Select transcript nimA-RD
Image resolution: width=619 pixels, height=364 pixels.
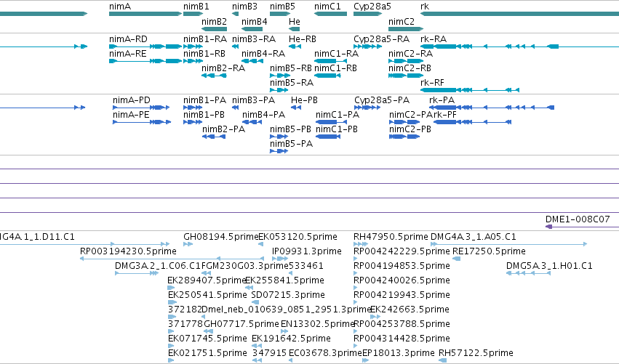pyautogui.click(x=145, y=46)
